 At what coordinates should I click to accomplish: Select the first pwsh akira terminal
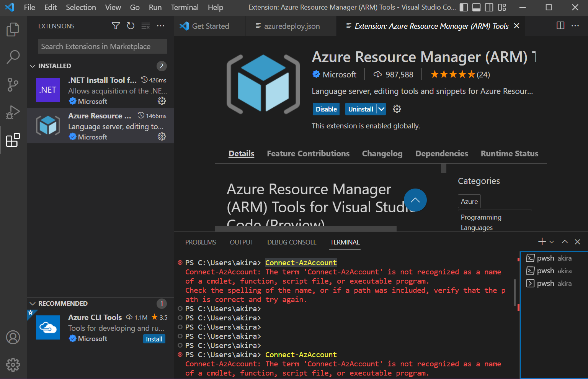click(554, 258)
